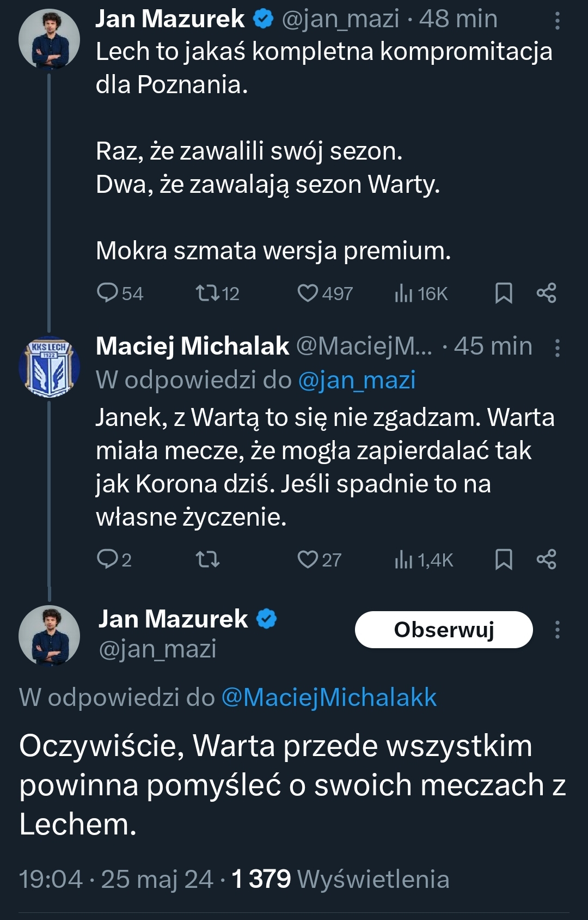Viewport: 588px width, 920px height.
Task: Open more options for the top tweet
Action: (557, 21)
